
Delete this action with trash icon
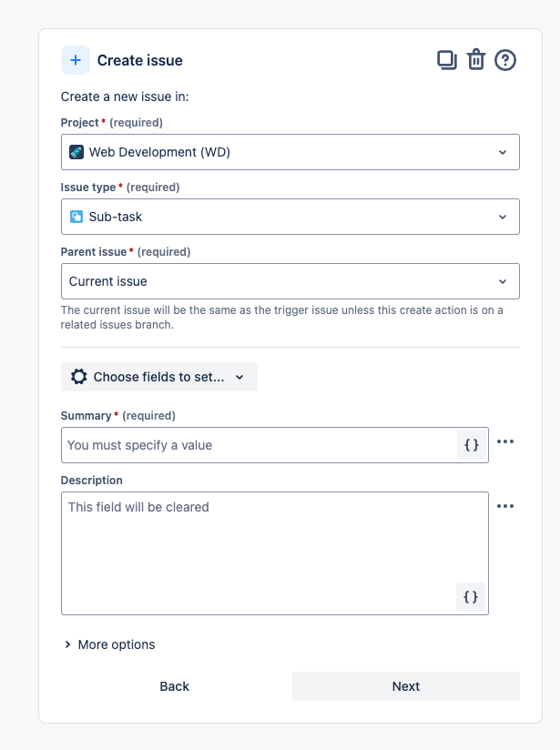(x=475, y=60)
